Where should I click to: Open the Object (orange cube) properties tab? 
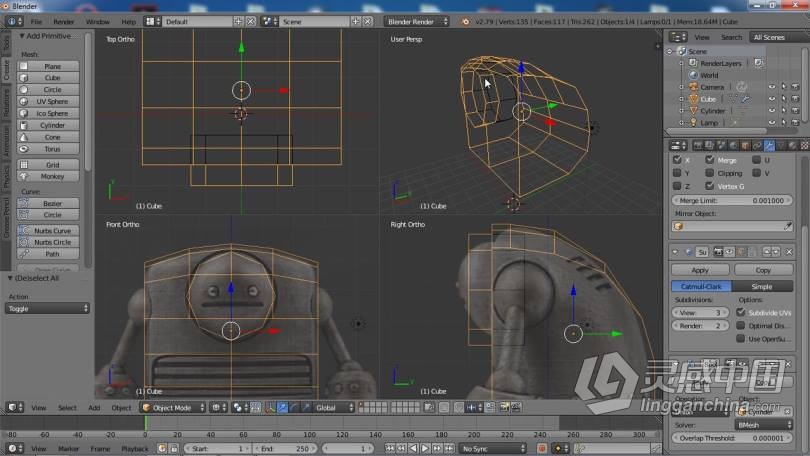[x=745, y=146]
